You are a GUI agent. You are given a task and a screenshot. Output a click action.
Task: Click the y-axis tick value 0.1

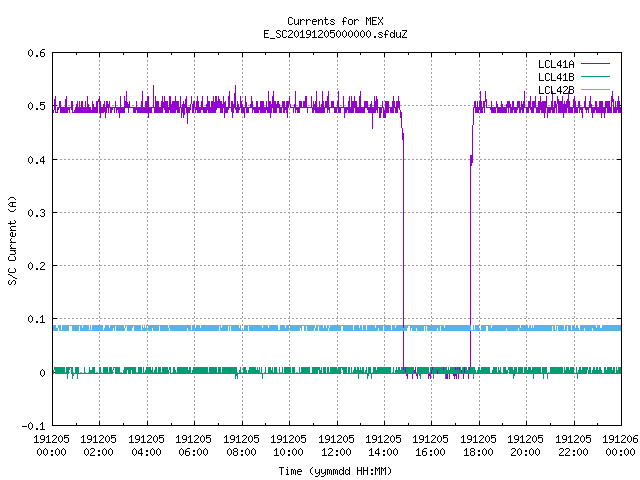[36, 319]
